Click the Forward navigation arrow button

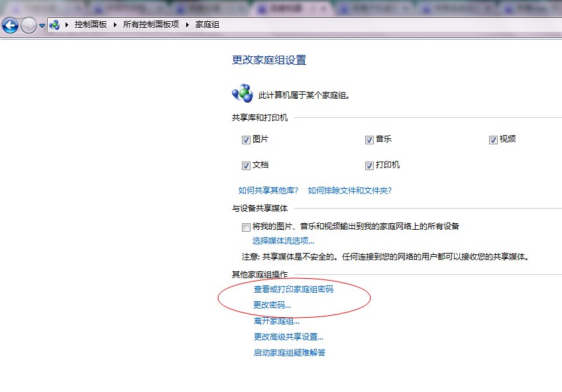pyautogui.click(x=28, y=25)
